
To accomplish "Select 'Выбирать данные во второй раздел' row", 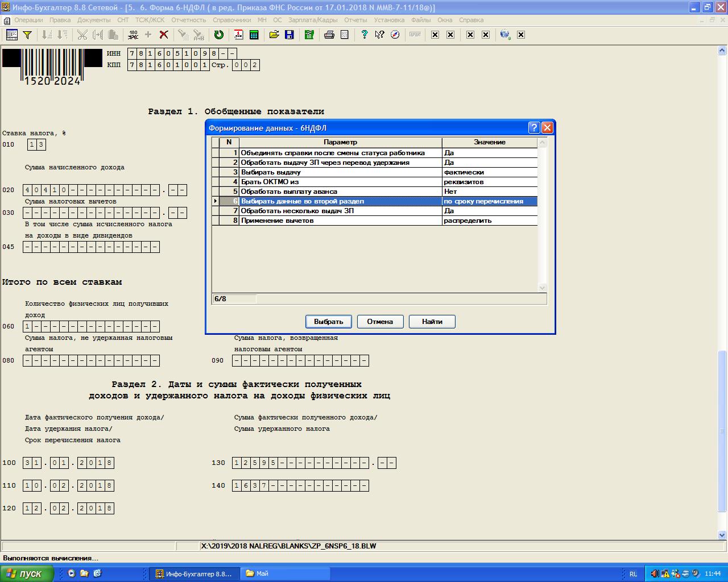I will [375, 201].
